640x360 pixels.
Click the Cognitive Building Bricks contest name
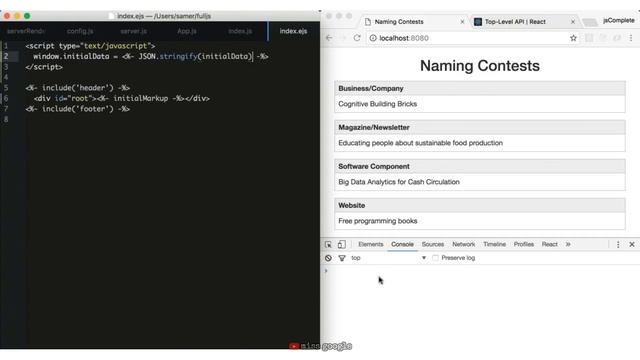tap(378, 104)
